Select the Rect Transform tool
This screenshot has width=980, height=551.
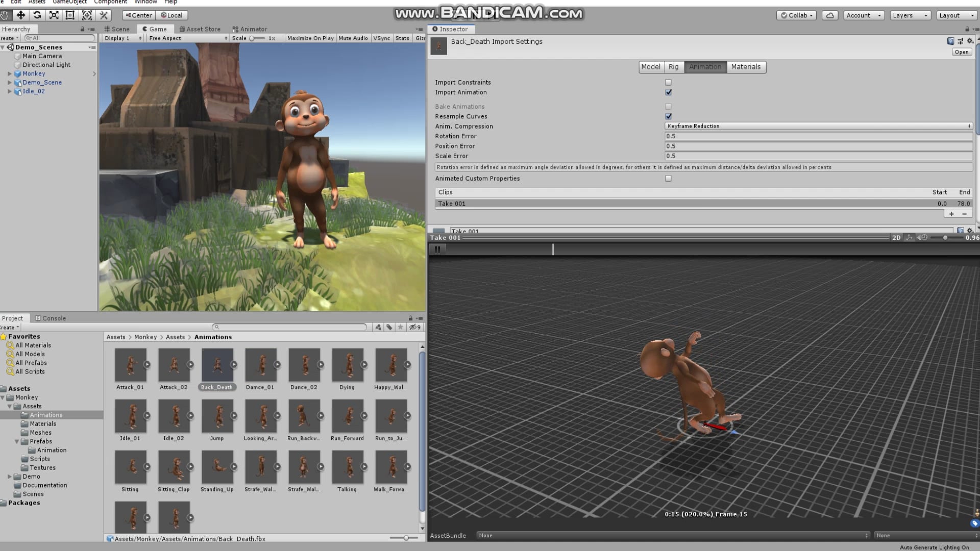(x=70, y=15)
